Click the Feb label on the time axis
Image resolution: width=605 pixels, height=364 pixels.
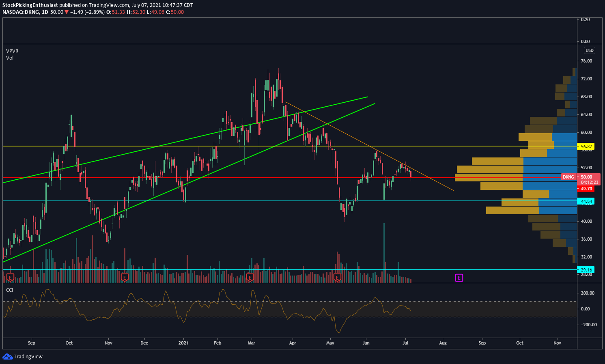[x=217, y=343]
